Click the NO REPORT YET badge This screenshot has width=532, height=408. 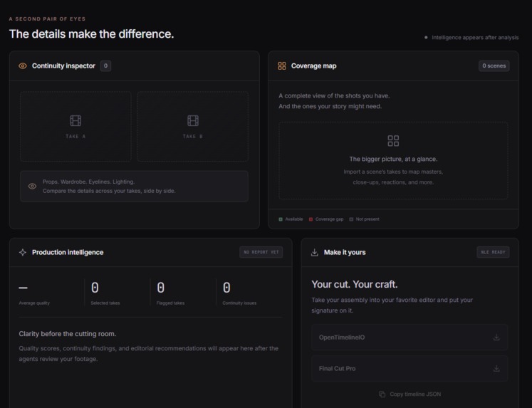pos(261,252)
